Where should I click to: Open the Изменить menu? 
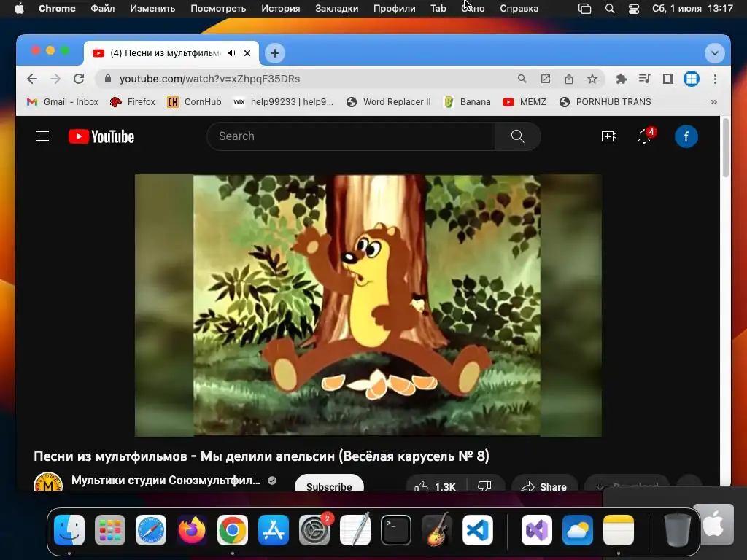pyautogui.click(x=152, y=8)
